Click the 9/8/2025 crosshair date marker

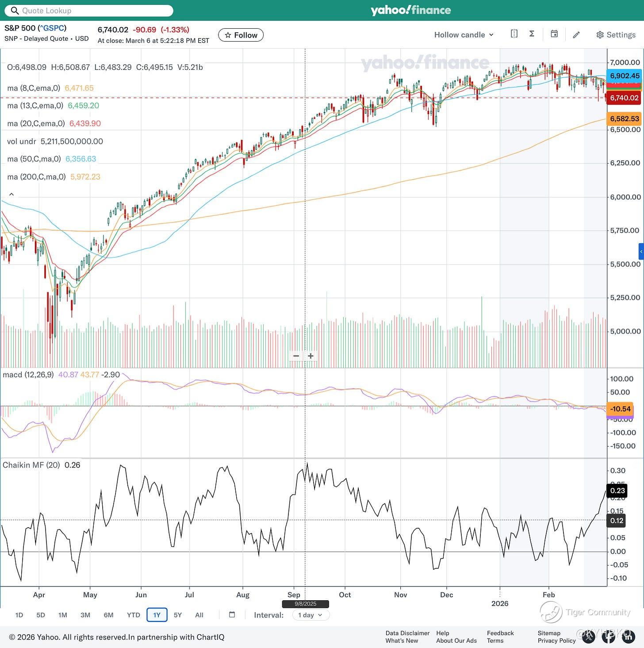305,604
